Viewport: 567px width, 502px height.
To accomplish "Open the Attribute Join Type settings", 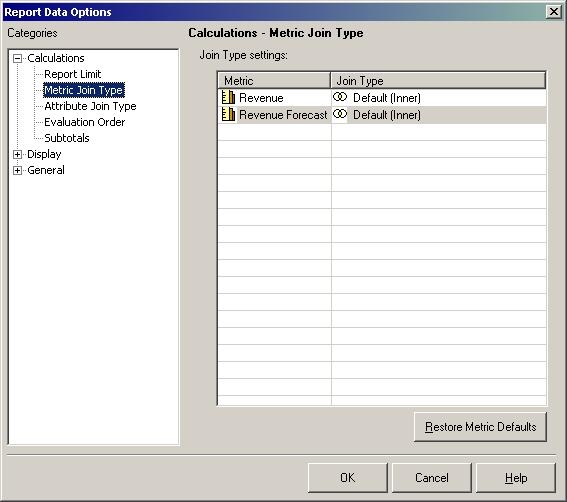I will (x=90, y=106).
